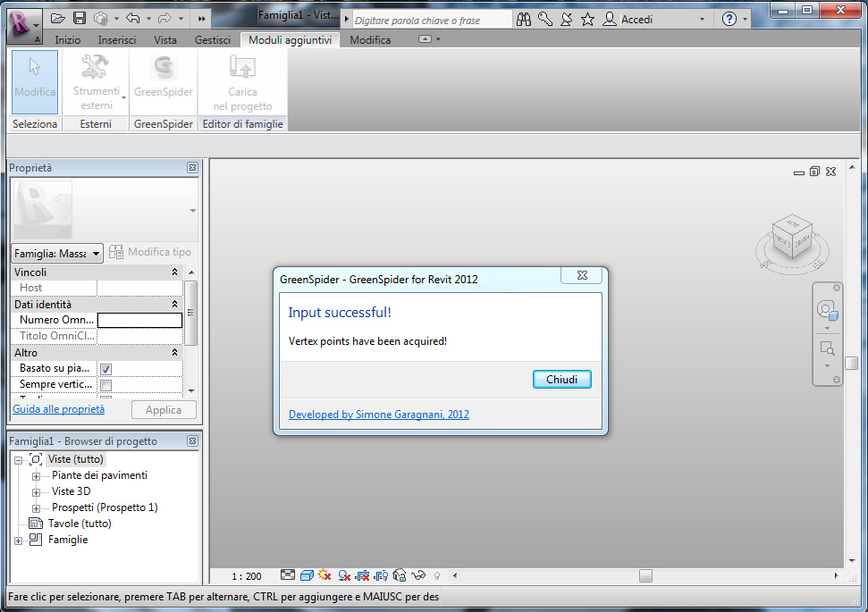Click the drawing area vertical scrollbar thumb

(x=852, y=363)
